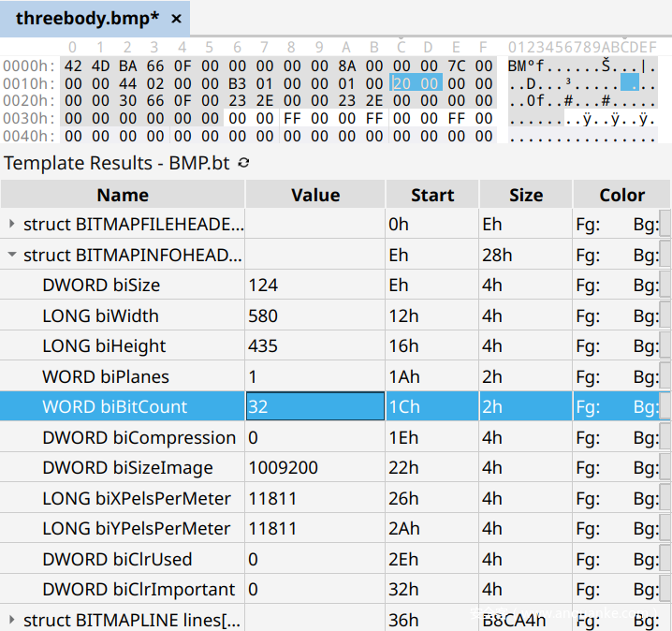Click background color swatch of biPlanes row

click(x=665, y=376)
